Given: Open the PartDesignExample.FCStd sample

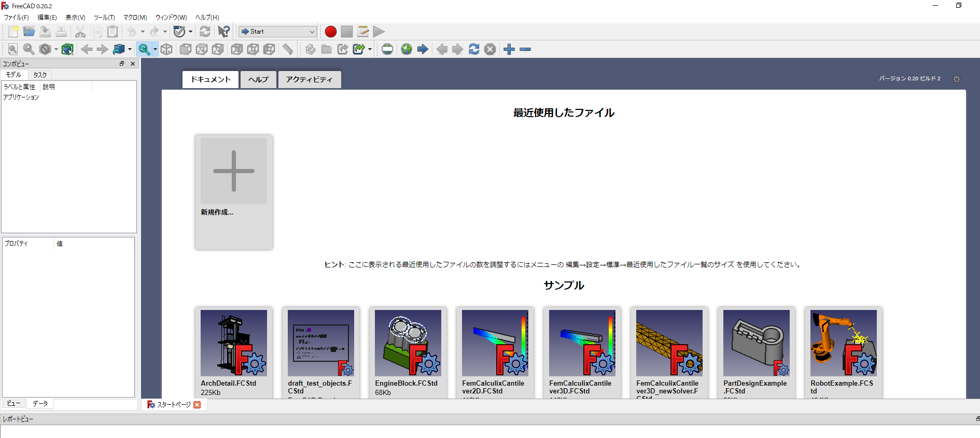Looking at the screenshot, I should (x=757, y=352).
